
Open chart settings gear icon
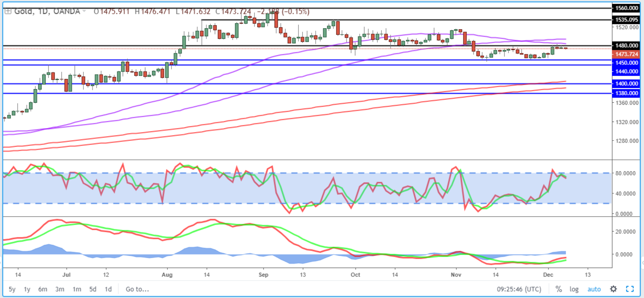point(613,289)
